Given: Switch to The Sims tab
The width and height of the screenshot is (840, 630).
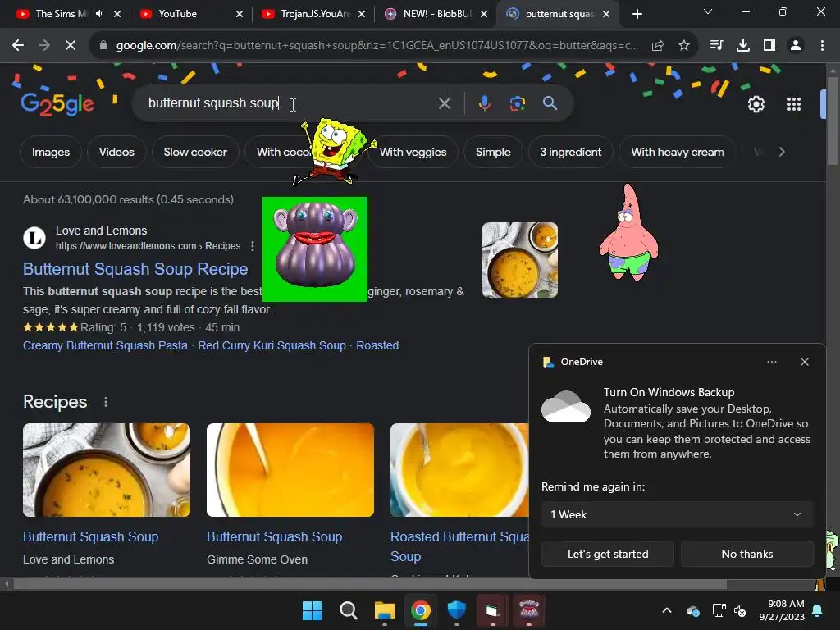Looking at the screenshot, I should tap(61, 14).
